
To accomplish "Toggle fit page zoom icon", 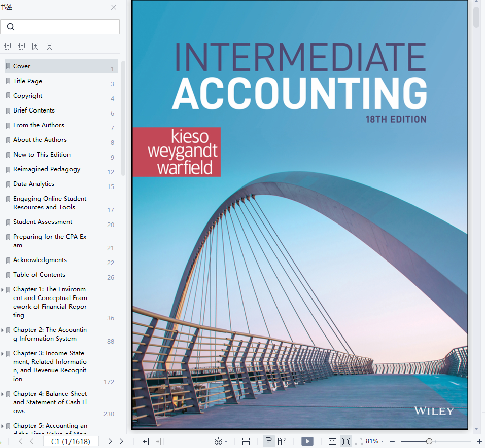I will [x=346, y=442].
